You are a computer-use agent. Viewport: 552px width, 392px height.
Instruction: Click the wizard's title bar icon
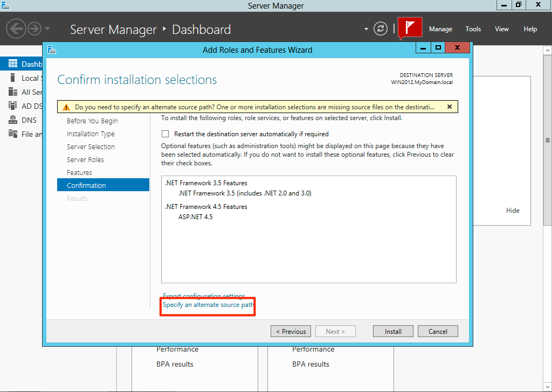coord(52,50)
